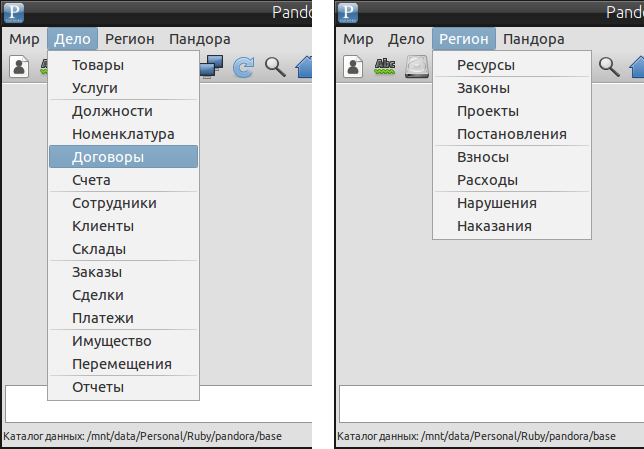
Task: Choose Наказания menu entry
Action: (x=512, y=226)
